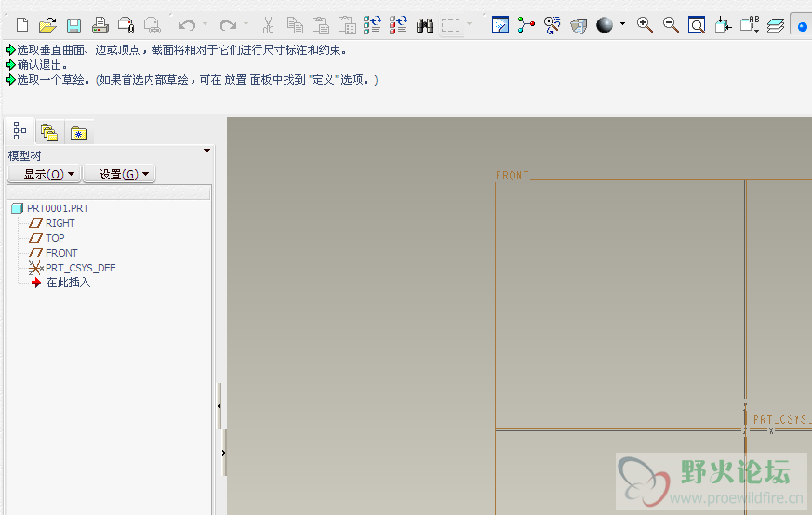Click the Redo arrow icon
Image resolution: width=812 pixels, height=515 pixels.
[x=228, y=25]
